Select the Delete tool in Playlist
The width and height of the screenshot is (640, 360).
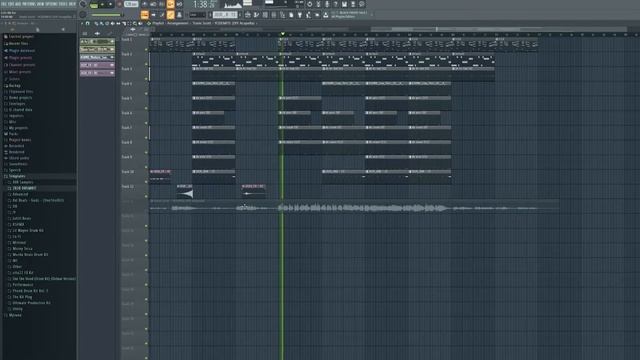tap(107, 23)
